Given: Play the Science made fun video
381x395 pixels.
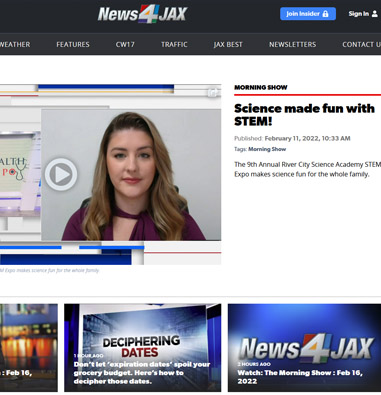Looking at the screenshot, I should pos(61,174).
